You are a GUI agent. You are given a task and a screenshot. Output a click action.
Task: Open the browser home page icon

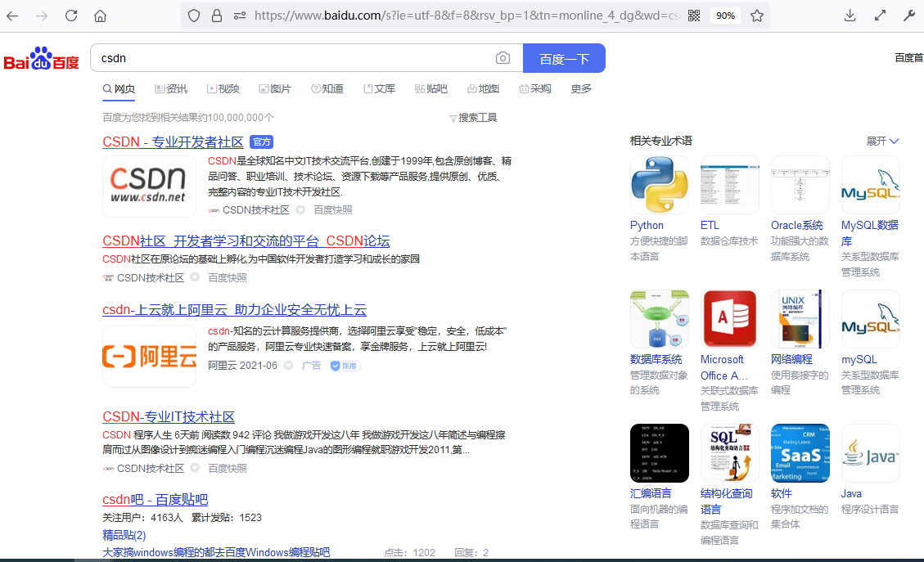100,16
